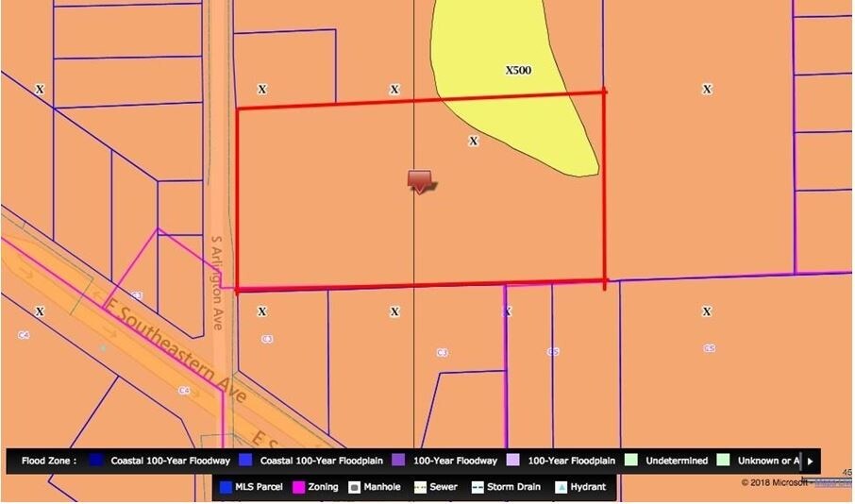Toggle the MLS Parcel layer icon

tap(226, 487)
